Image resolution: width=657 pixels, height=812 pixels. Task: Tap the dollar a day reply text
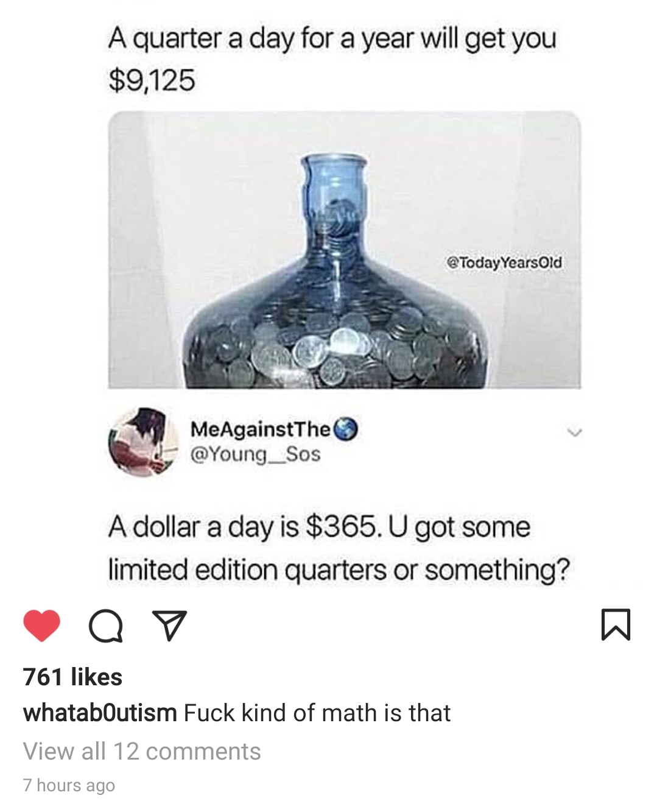point(339,548)
